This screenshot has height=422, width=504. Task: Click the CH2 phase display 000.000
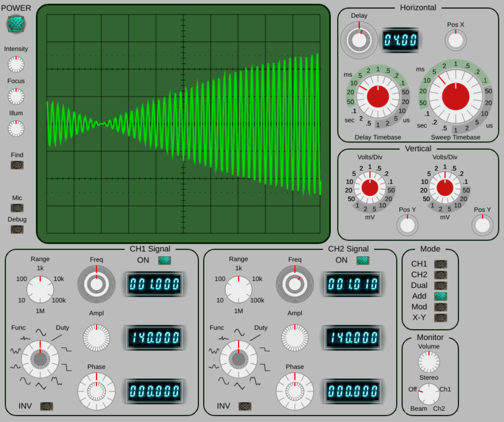(353, 391)
